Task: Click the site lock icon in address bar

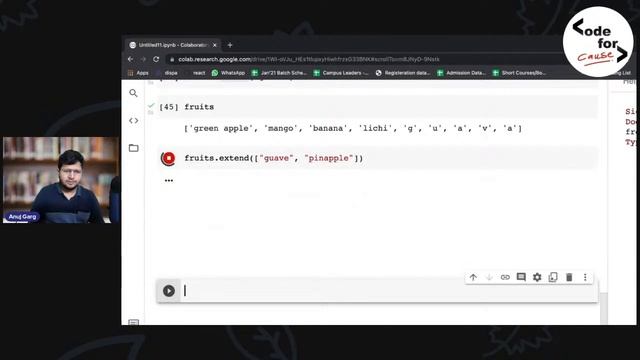Action: click(172, 59)
